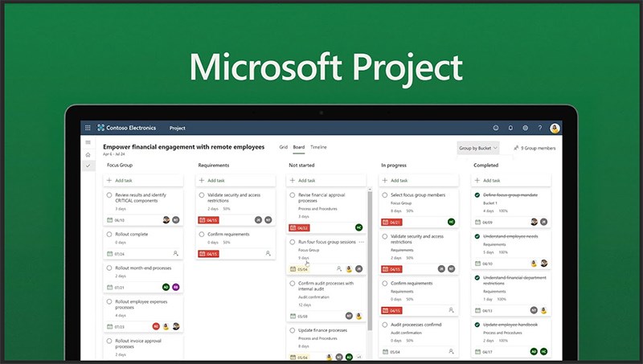Click the notifications bell icon
This screenshot has width=643, height=364.
click(510, 128)
